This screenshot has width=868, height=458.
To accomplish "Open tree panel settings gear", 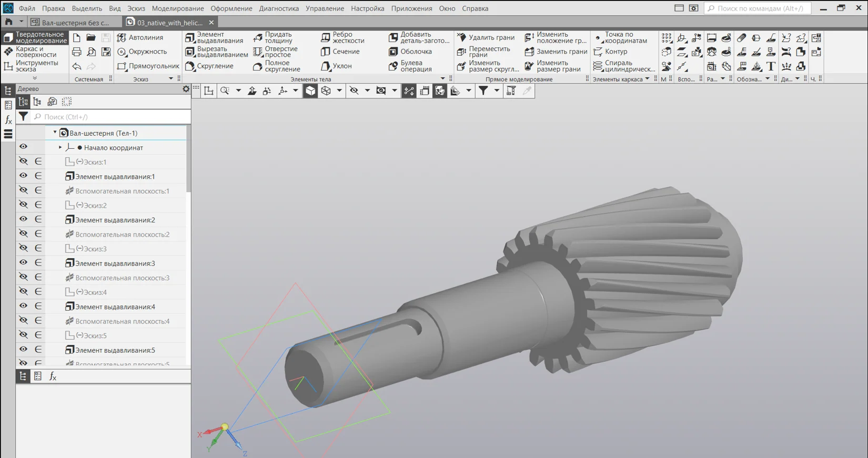I will pyautogui.click(x=186, y=89).
